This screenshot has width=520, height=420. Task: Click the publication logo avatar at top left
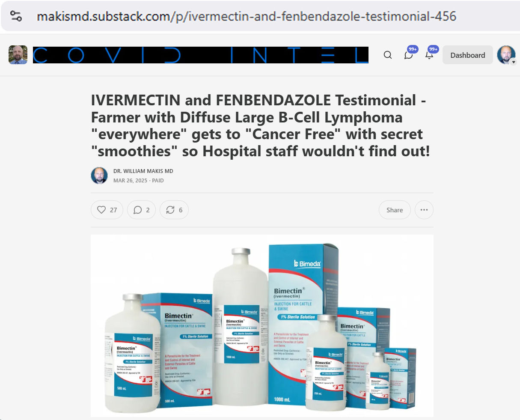coord(18,55)
